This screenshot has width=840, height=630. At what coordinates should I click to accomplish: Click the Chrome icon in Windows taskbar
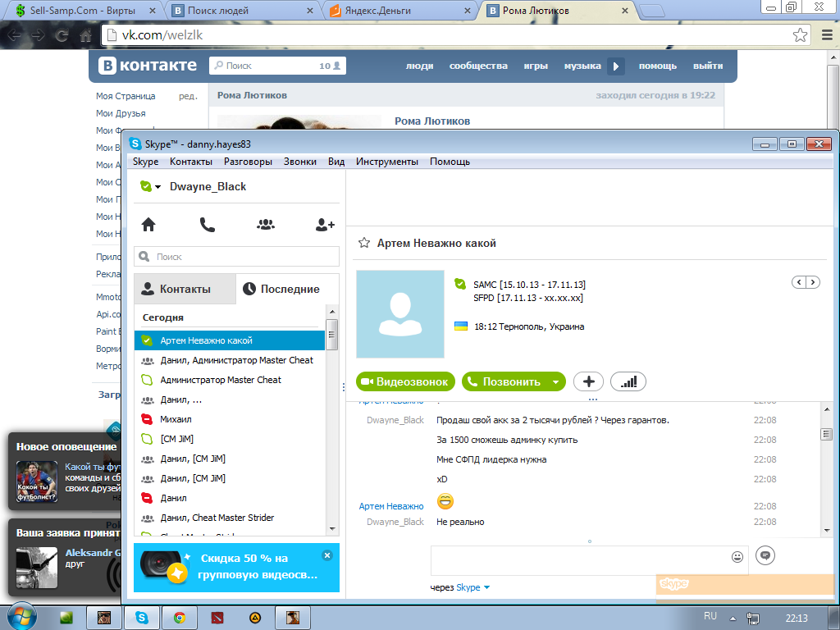click(180, 618)
